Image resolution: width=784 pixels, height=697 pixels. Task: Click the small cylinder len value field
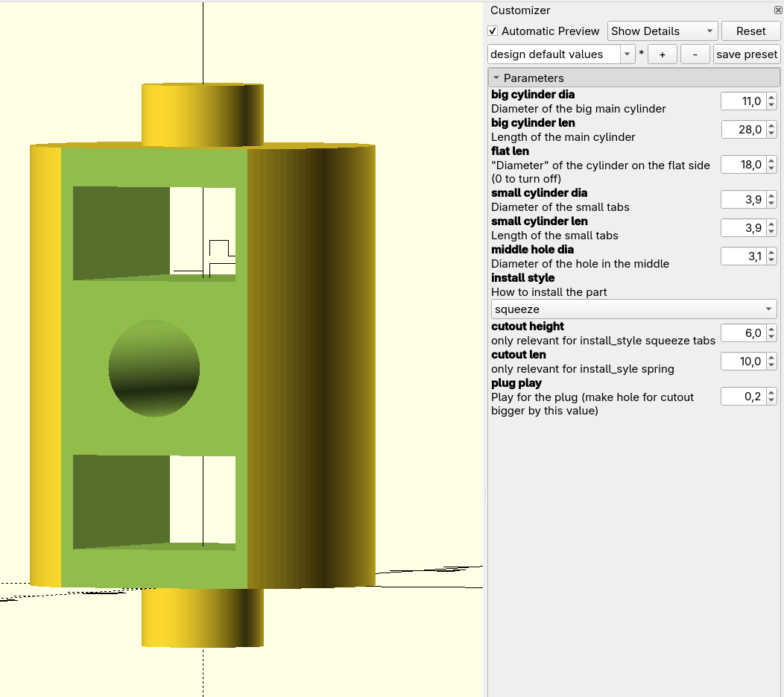point(743,228)
